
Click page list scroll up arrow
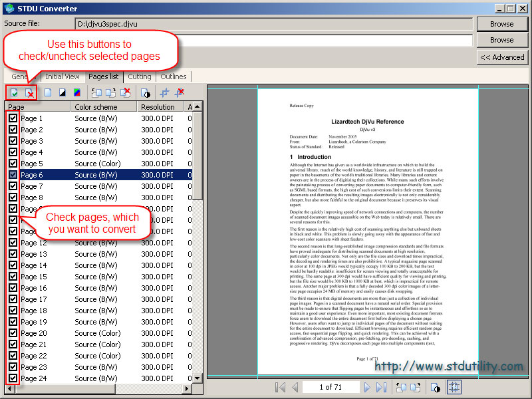pyautogui.click(x=198, y=107)
